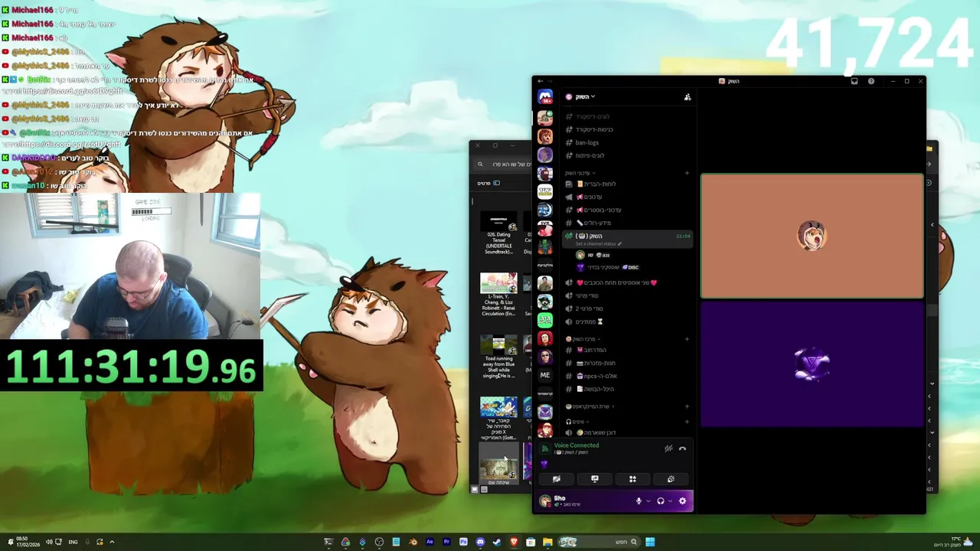The width and height of the screenshot is (980, 551).
Task: Disconnect from voice with the hang-up icon
Action: coord(682,449)
